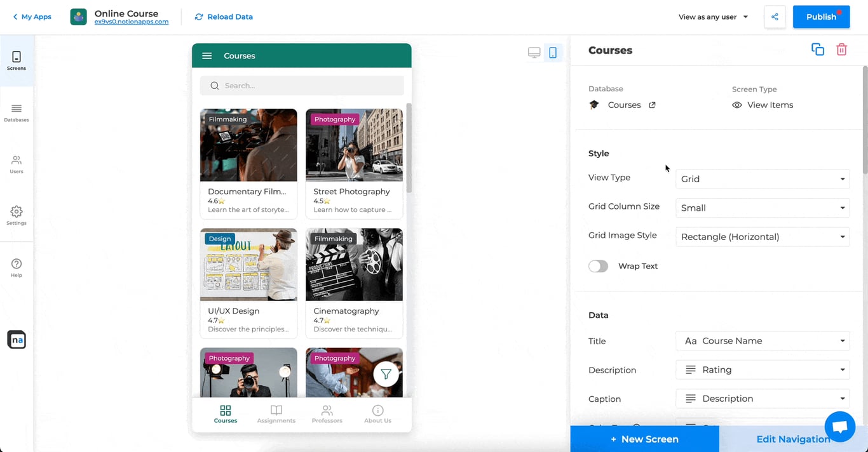Open the UI/UX Design course card image
Image resolution: width=868 pixels, height=452 pixels.
click(248, 265)
